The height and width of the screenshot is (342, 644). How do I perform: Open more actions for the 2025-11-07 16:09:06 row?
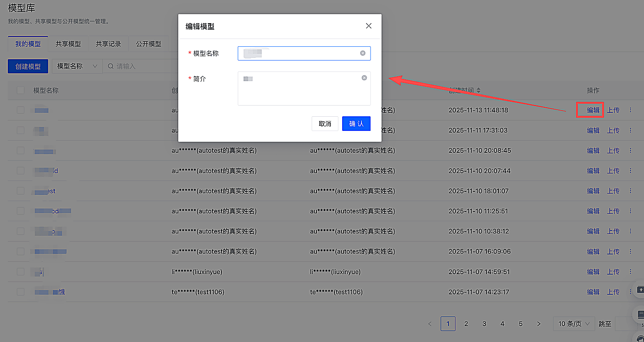coord(630,251)
